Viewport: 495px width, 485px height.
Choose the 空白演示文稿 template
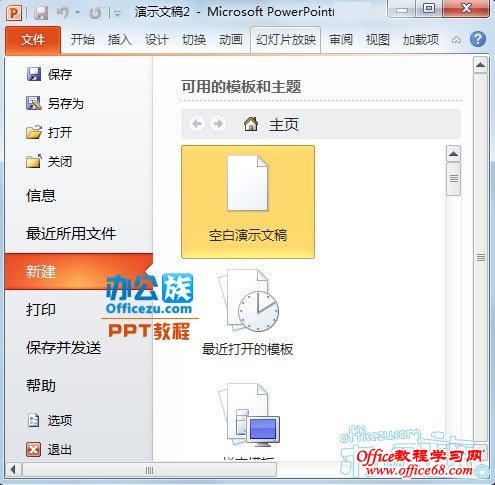248,202
